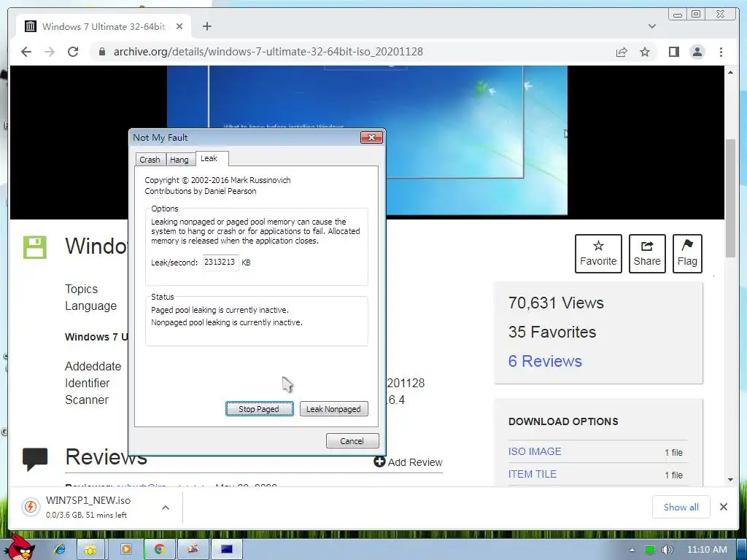Open a new browser tab
747x560 pixels.
pyautogui.click(x=206, y=26)
